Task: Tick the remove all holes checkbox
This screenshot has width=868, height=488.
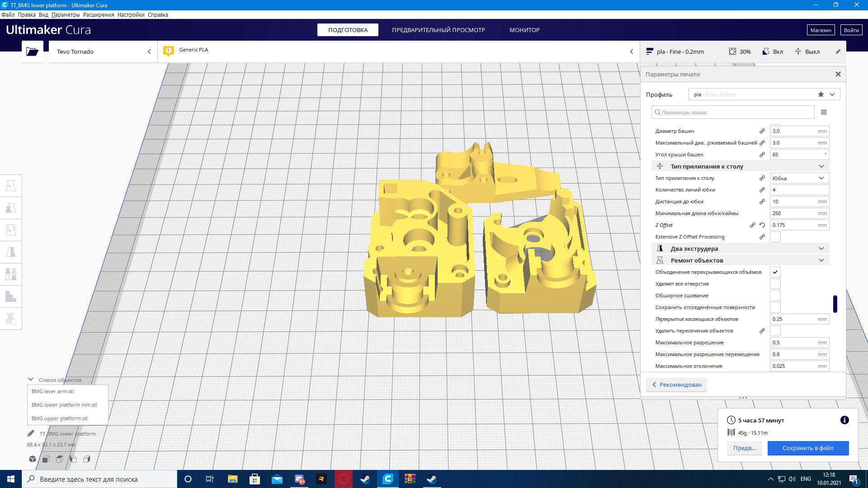Action: point(775,284)
